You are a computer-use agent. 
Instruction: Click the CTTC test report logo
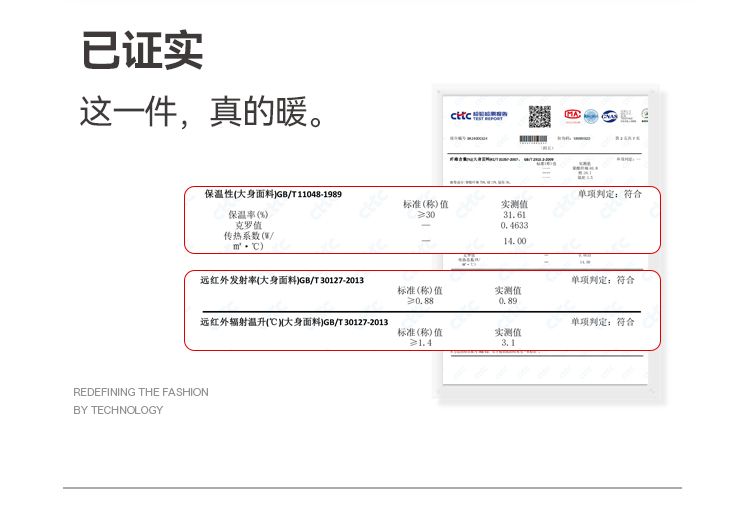479,115
